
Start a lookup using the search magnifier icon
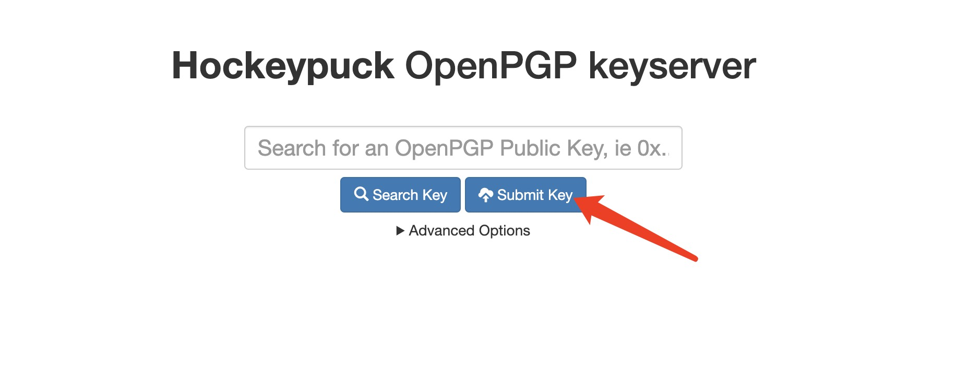tap(361, 194)
